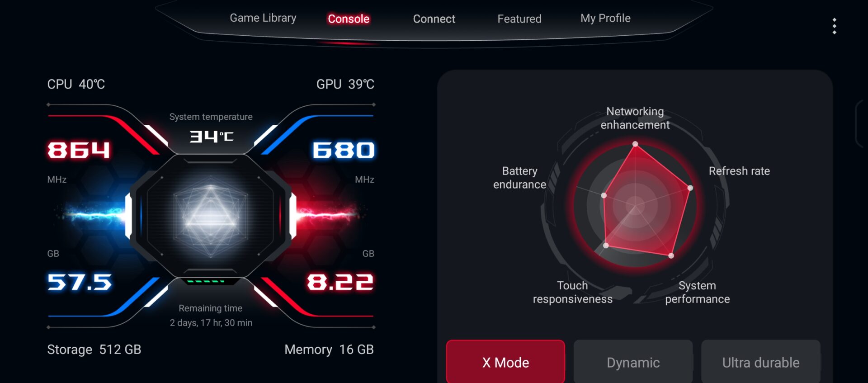Tap the performance radar chart

635,206
